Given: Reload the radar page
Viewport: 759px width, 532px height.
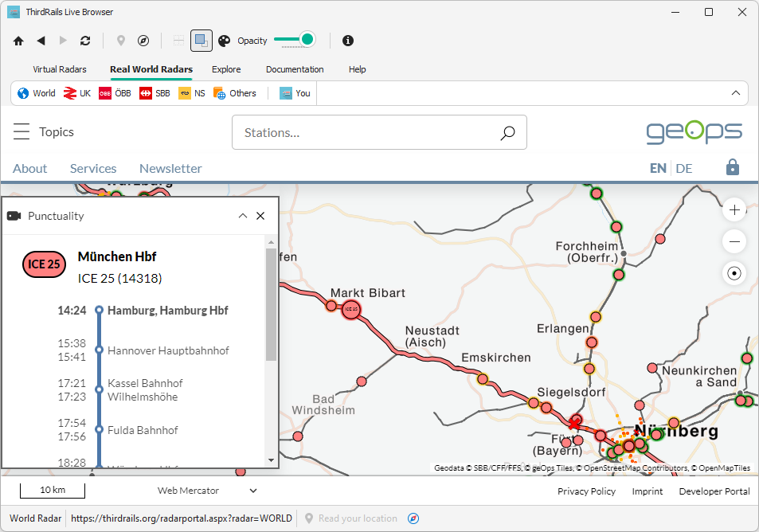Looking at the screenshot, I should 85,41.
